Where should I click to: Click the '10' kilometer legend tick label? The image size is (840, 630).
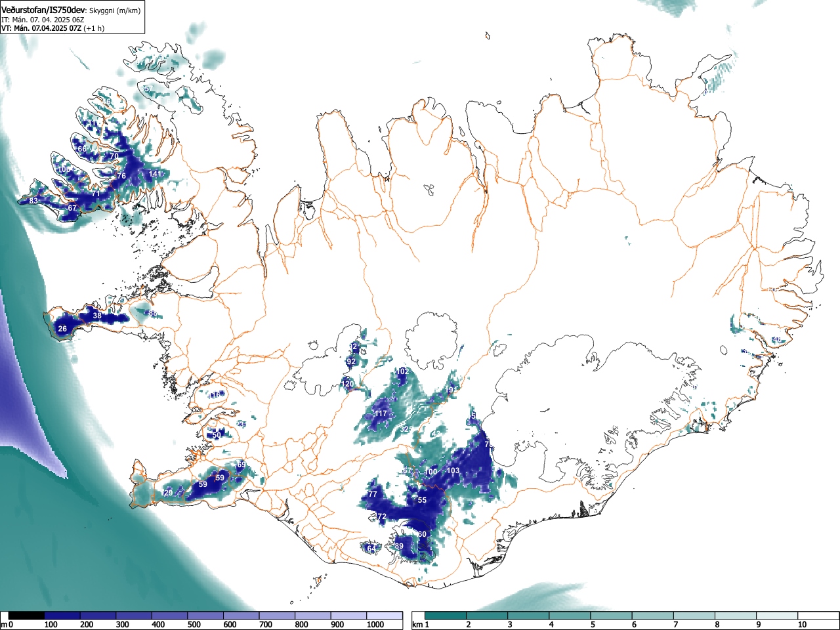pyautogui.click(x=802, y=625)
